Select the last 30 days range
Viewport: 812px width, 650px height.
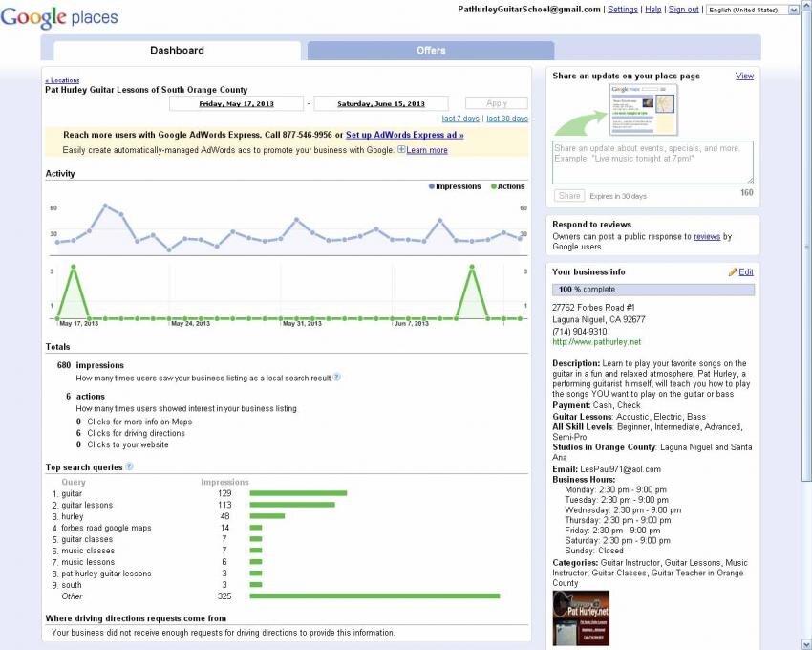(x=507, y=119)
